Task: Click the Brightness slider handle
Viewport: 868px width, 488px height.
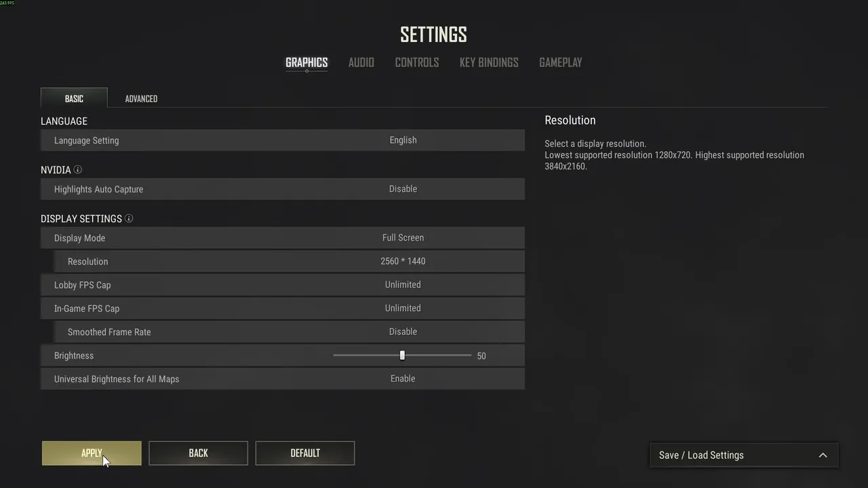Action: [402, 356]
